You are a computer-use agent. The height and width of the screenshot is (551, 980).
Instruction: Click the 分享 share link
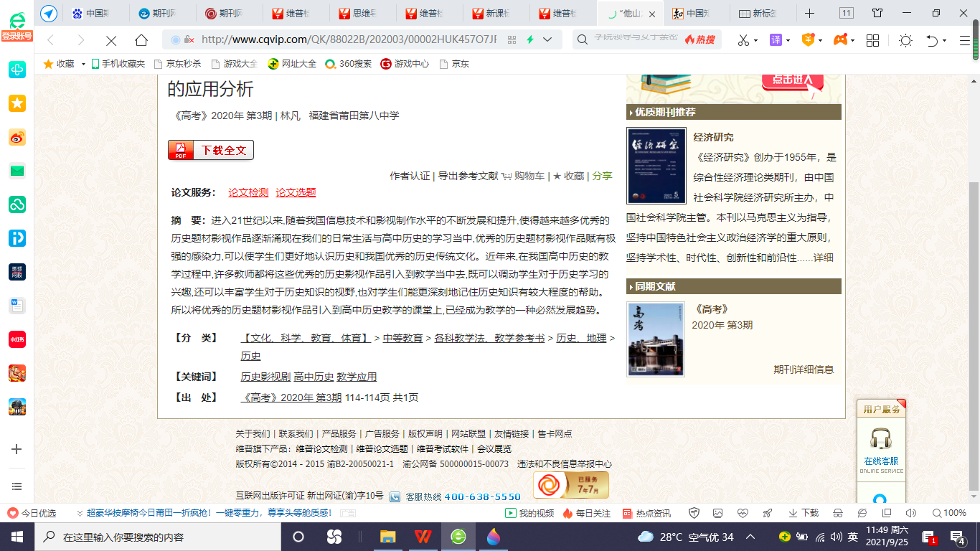coord(603,176)
